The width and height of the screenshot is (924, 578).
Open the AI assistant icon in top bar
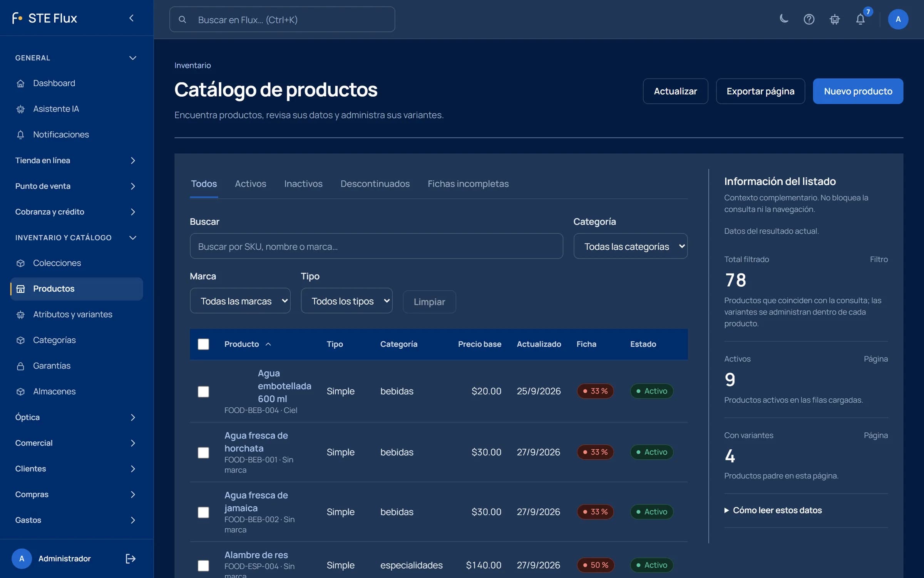click(834, 19)
